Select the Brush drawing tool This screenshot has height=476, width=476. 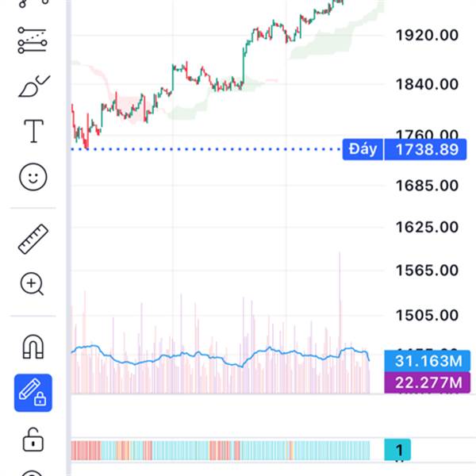(x=33, y=84)
